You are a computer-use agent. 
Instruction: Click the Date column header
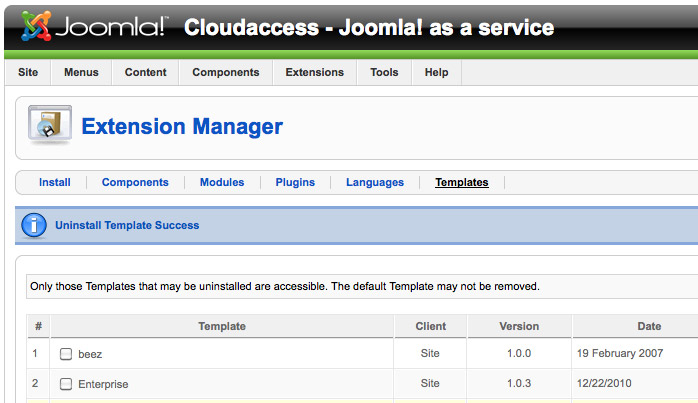649,326
